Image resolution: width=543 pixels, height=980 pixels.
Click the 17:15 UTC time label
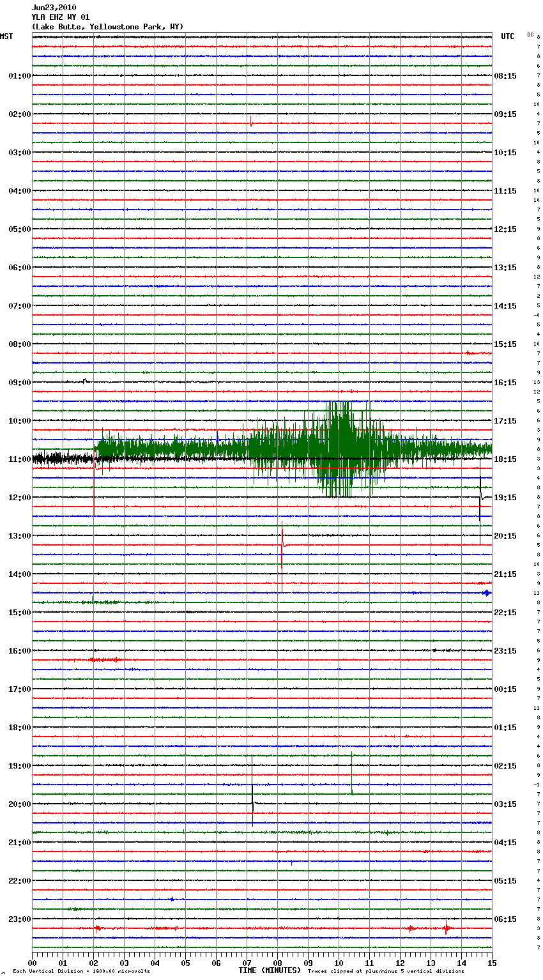505,421
